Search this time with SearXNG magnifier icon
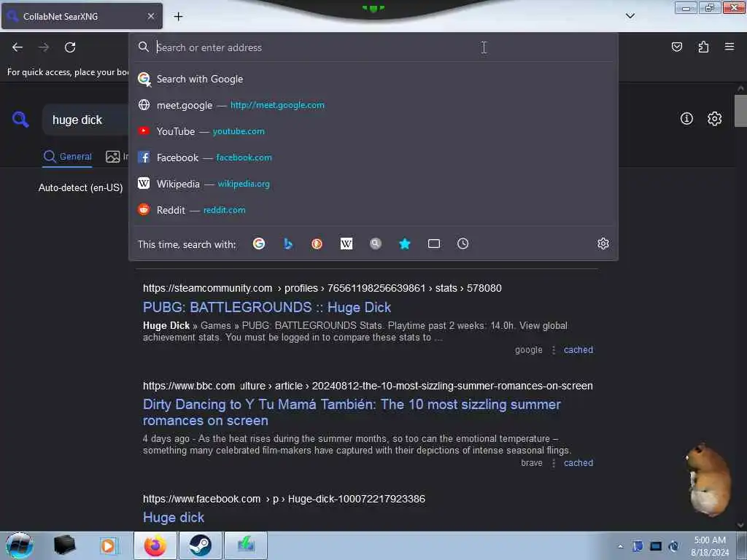747x560 pixels. (376, 244)
